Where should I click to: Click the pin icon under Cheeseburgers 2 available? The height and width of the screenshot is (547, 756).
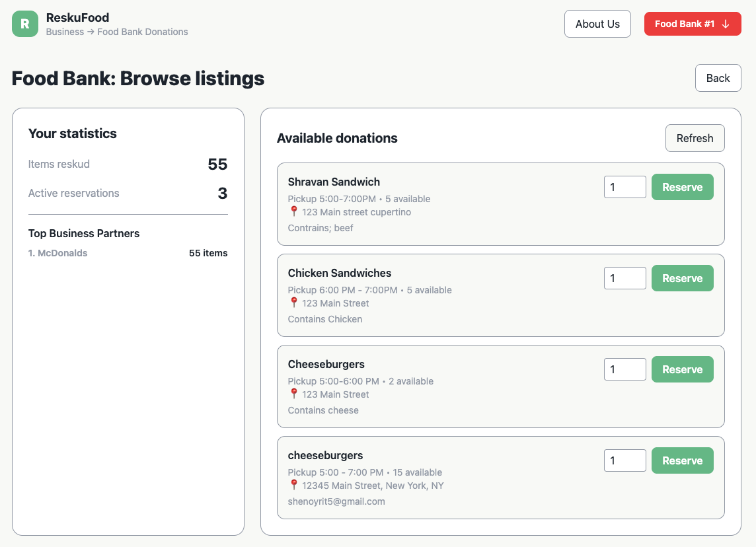[294, 394]
